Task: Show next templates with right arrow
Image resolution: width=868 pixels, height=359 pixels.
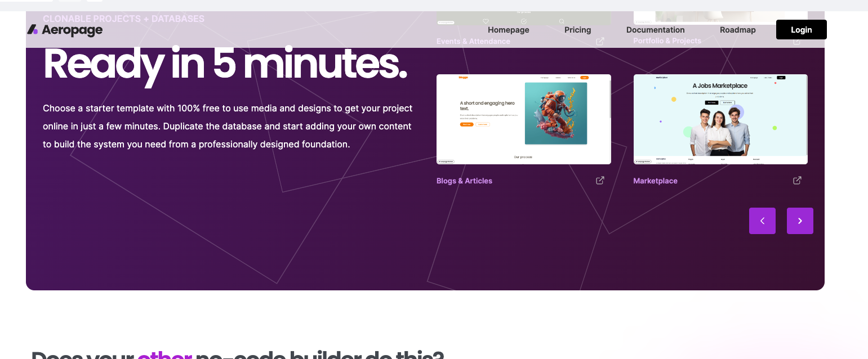Action: point(800,221)
